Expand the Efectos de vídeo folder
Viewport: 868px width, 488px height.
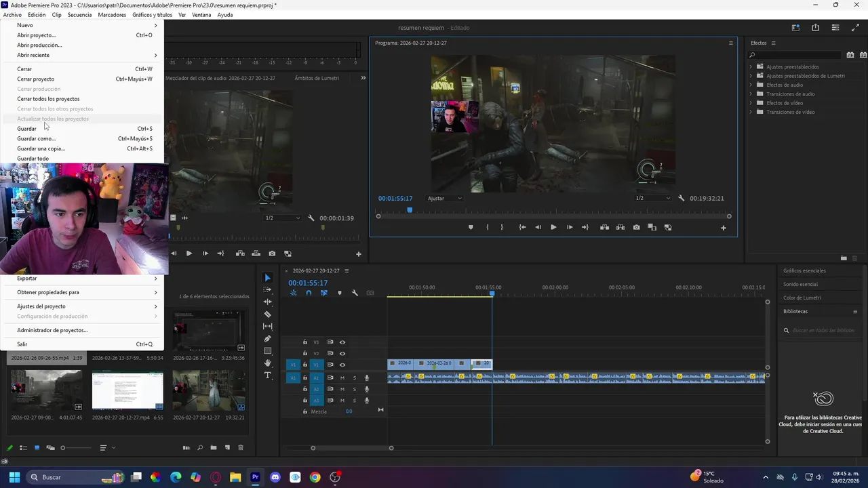pyautogui.click(x=751, y=103)
